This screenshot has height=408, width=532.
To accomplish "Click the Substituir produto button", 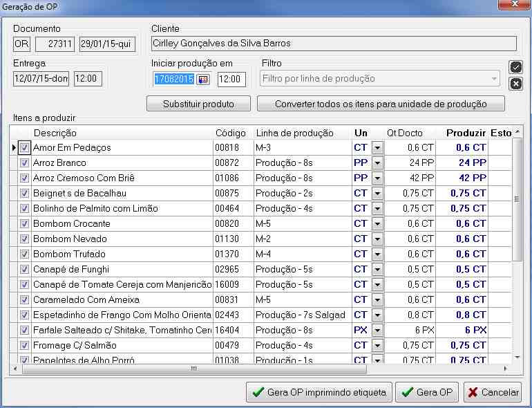I will click(198, 104).
